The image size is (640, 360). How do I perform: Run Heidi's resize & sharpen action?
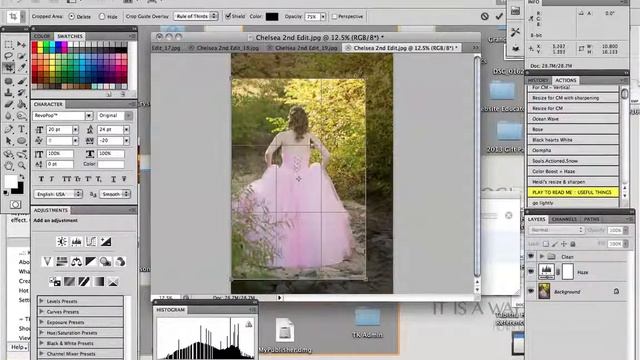pyautogui.click(x=573, y=182)
